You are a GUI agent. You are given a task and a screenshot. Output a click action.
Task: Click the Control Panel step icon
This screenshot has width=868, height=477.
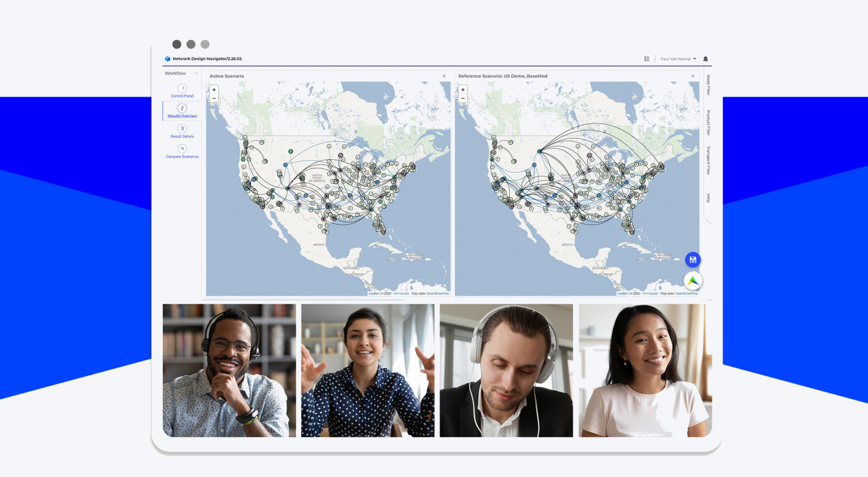pyautogui.click(x=182, y=88)
